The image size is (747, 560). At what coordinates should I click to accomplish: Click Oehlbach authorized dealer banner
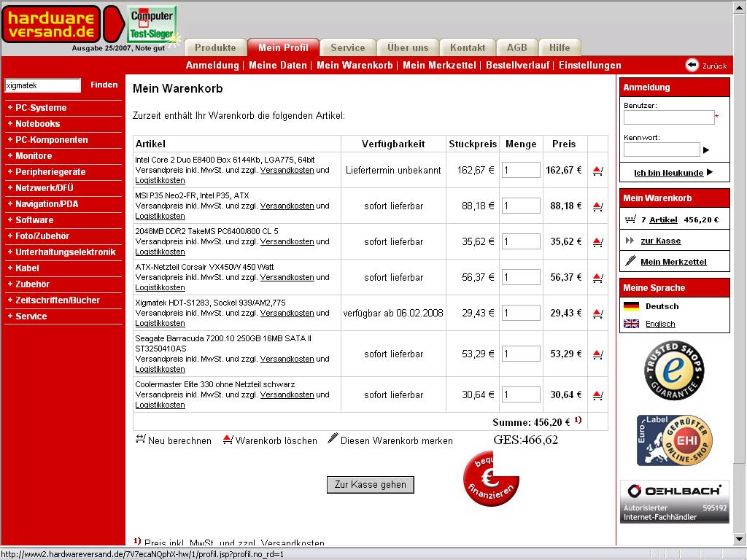[675, 502]
